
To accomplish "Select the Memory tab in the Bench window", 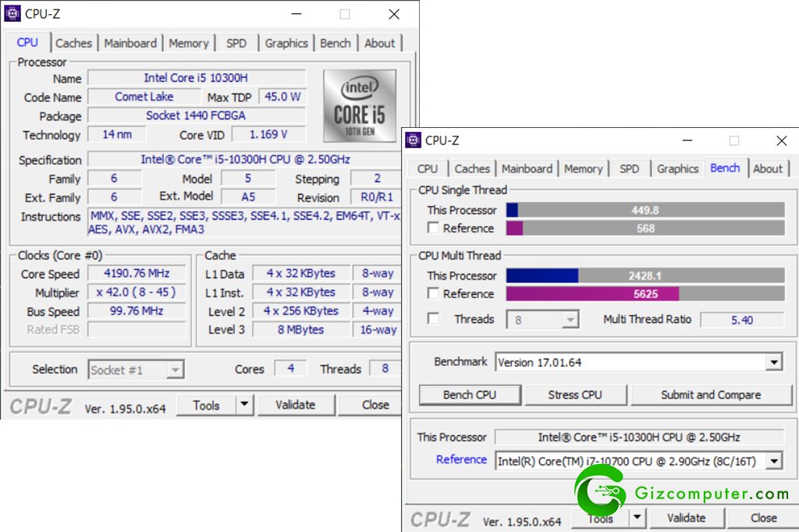I will click(584, 168).
